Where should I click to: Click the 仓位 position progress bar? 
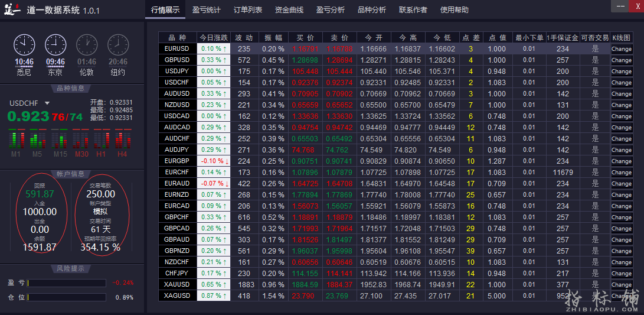click(66, 297)
